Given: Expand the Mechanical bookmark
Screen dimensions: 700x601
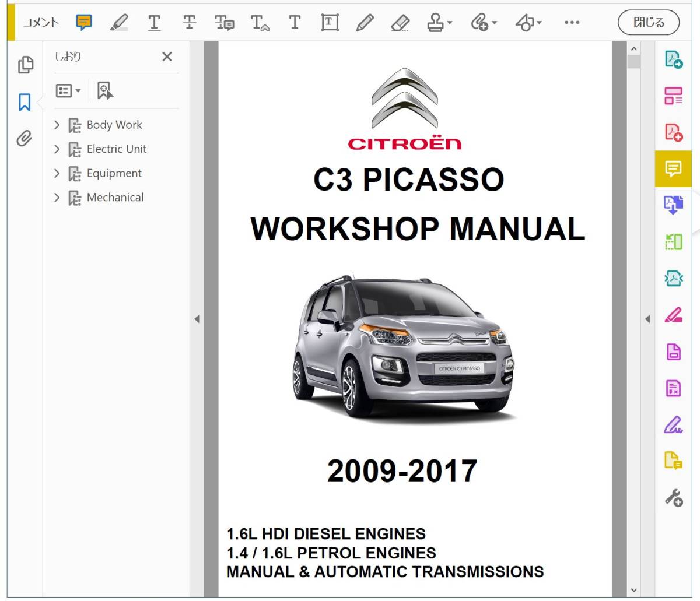Looking at the screenshot, I should click(x=57, y=198).
